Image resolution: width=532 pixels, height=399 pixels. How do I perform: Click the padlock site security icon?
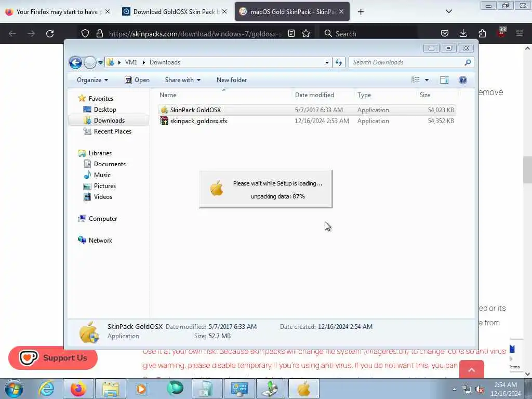(x=99, y=33)
